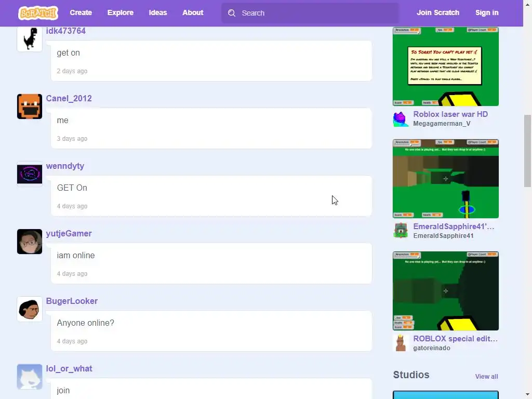Click yutjeGamer's '4 days ago' timestamp

click(x=72, y=274)
